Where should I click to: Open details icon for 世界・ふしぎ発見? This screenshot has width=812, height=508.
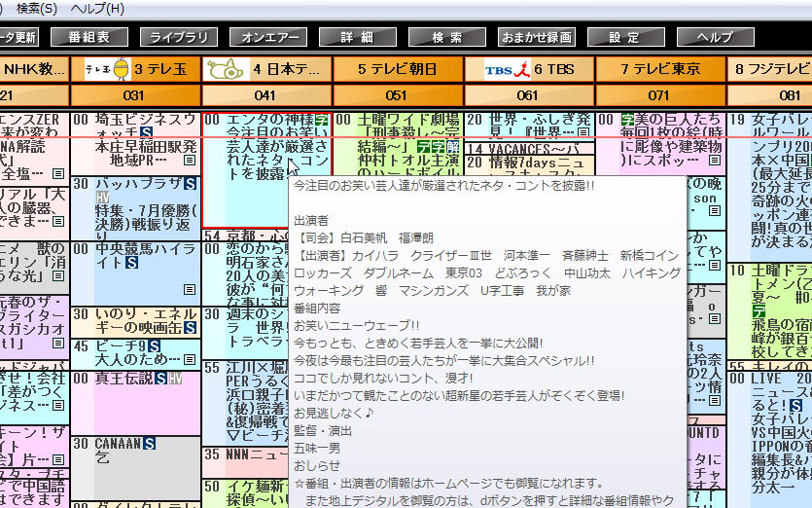583,132
